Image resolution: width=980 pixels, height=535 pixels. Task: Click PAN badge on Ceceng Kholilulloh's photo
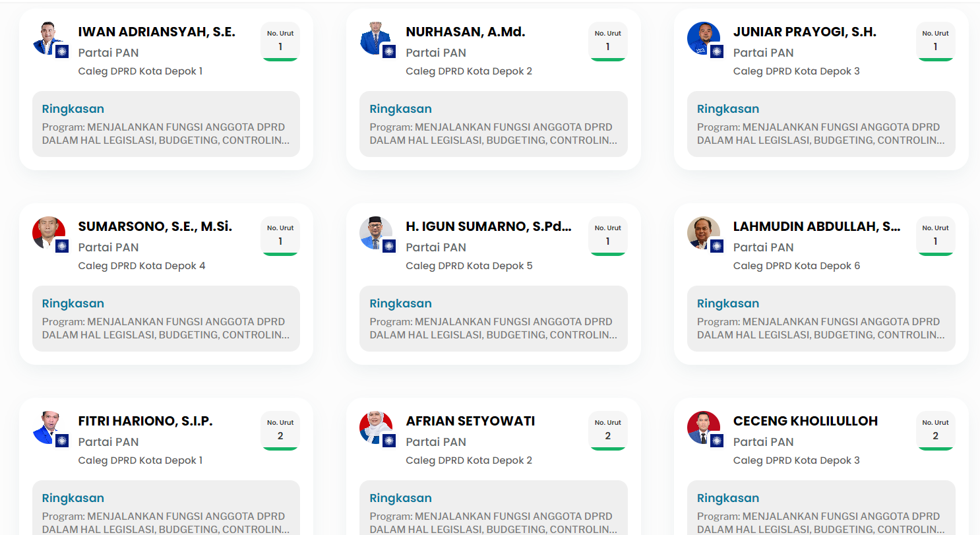coord(717,441)
